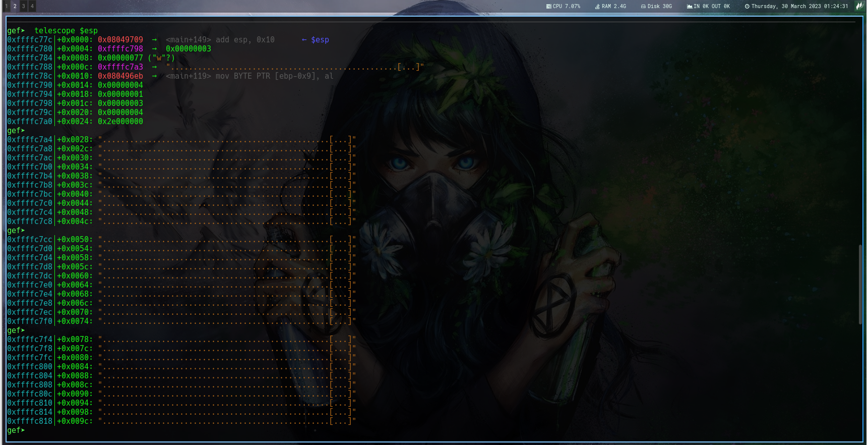
Task: Click the stack address 0xffffc780
Action: point(30,49)
